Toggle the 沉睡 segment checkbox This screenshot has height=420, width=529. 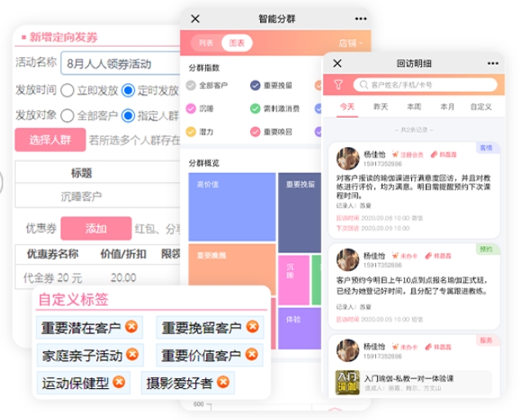[x=191, y=108]
